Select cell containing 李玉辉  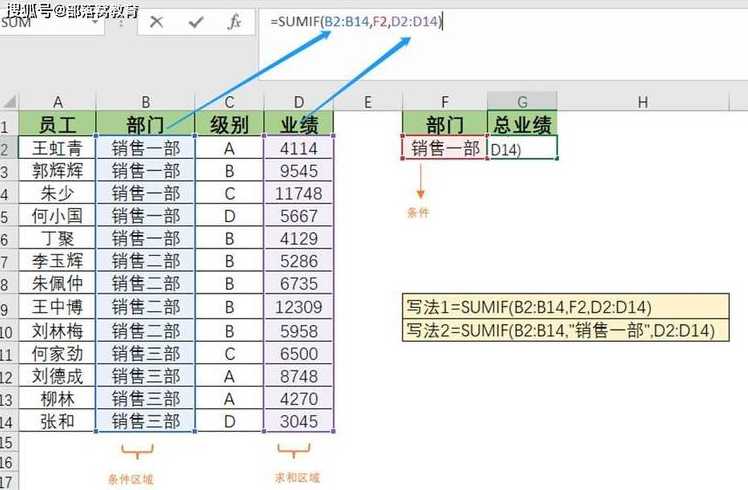[x=57, y=261]
